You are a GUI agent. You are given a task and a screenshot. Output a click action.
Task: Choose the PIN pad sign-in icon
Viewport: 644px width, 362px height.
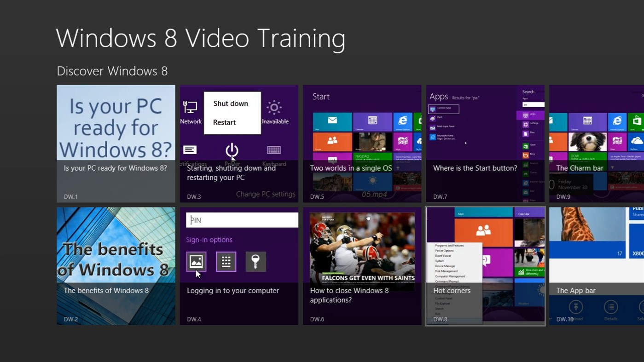pyautogui.click(x=226, y=261)
